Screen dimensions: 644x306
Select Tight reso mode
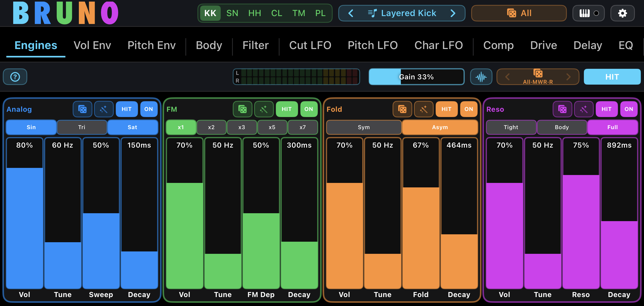(511, 127)
